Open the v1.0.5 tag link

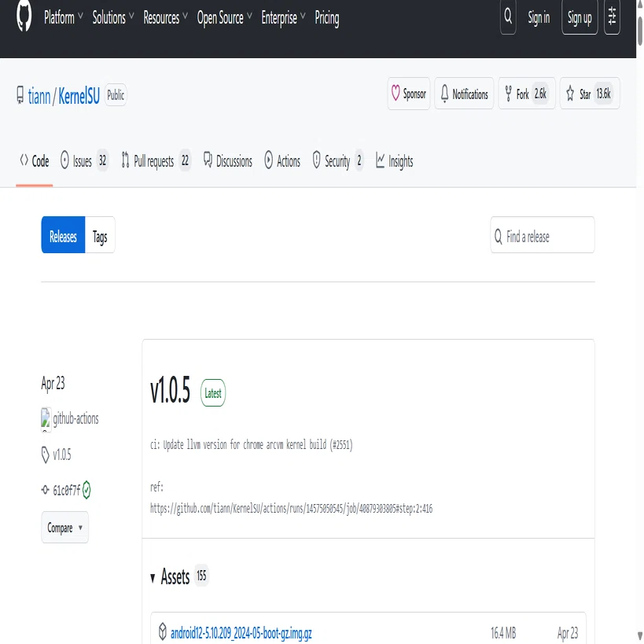click(x=62, y=454)
